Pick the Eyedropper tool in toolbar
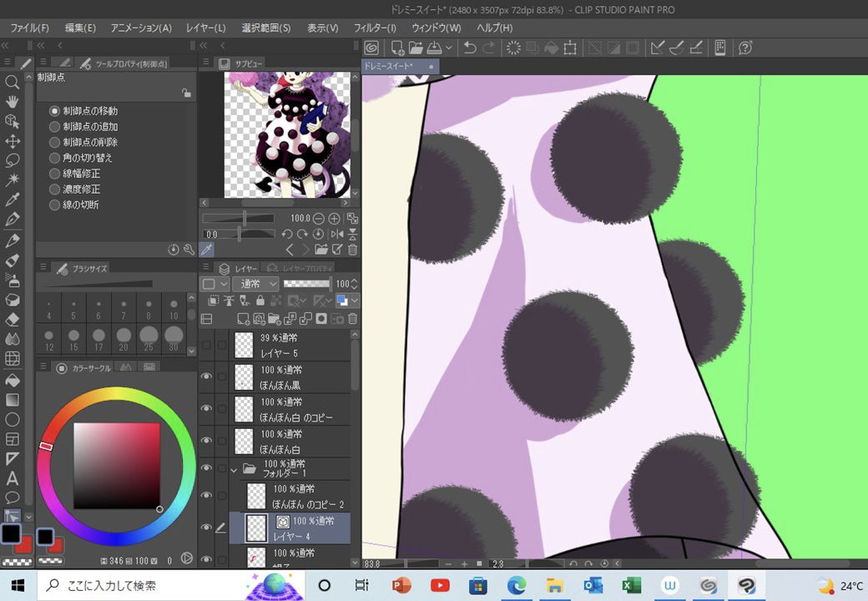 [13, 200]
